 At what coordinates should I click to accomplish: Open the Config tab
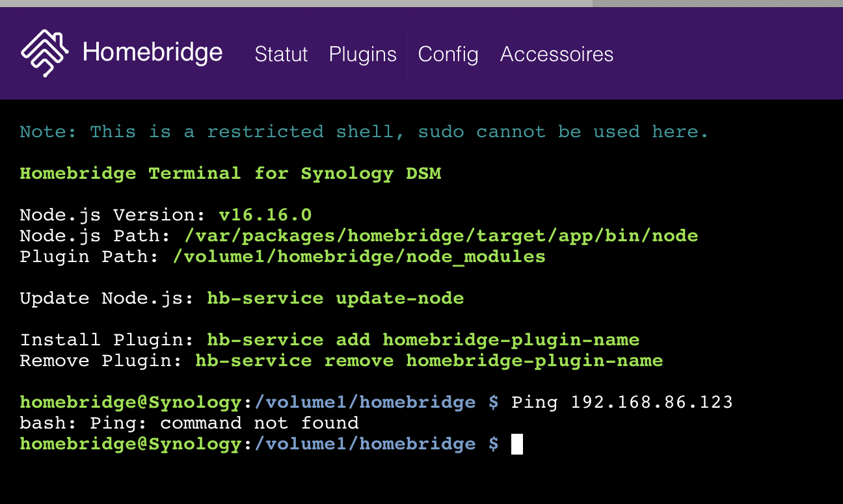point(448,55)
